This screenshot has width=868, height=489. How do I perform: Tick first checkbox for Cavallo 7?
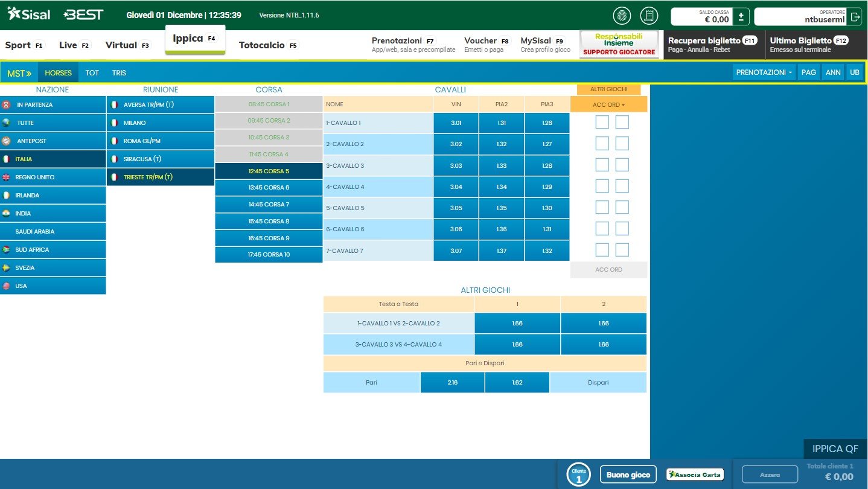(x=602, y=250)
